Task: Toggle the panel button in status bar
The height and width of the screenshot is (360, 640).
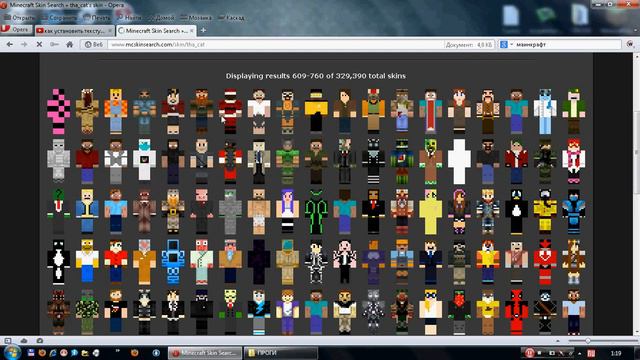Action: coord(8,340)
